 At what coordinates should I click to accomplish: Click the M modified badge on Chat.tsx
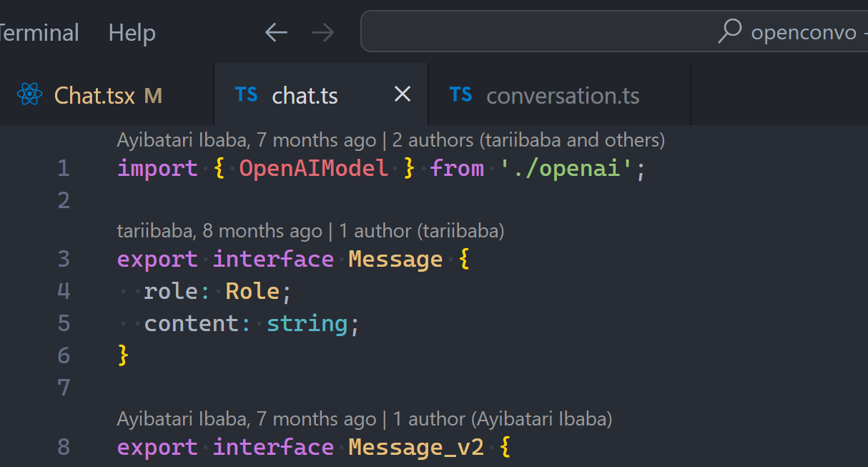pos(153,96)
